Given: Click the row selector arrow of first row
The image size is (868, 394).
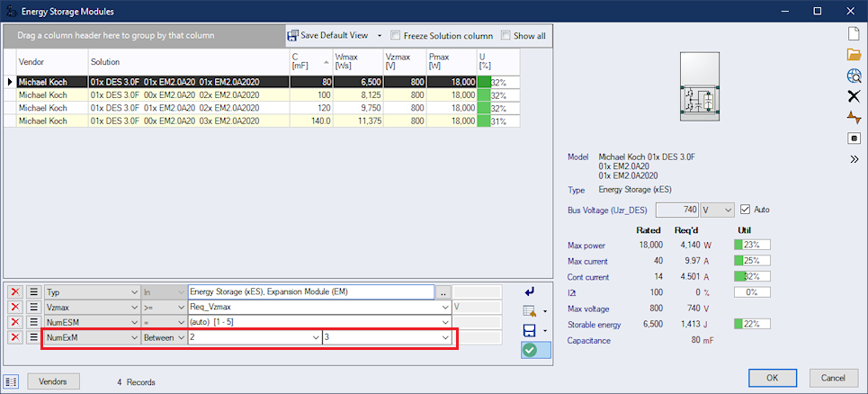Looking at the screenshot, I should pos(10,82).
